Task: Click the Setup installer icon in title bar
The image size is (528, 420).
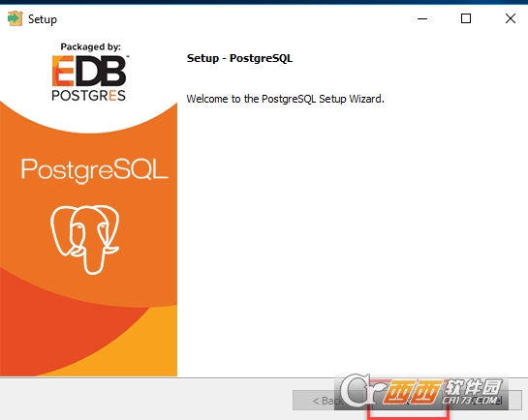Action: pyautogui.click(x=15, y=18)
